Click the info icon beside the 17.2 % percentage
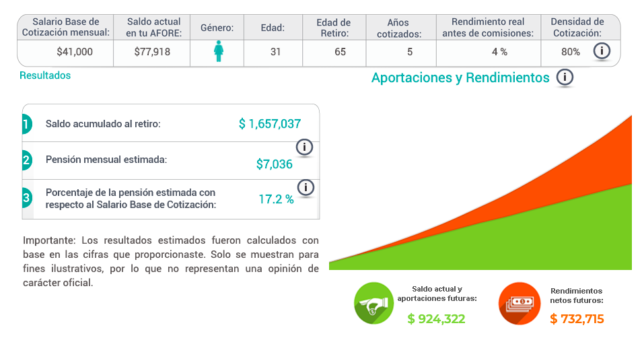644x340 pixels. pyautogui.click(x=306, y=187)
